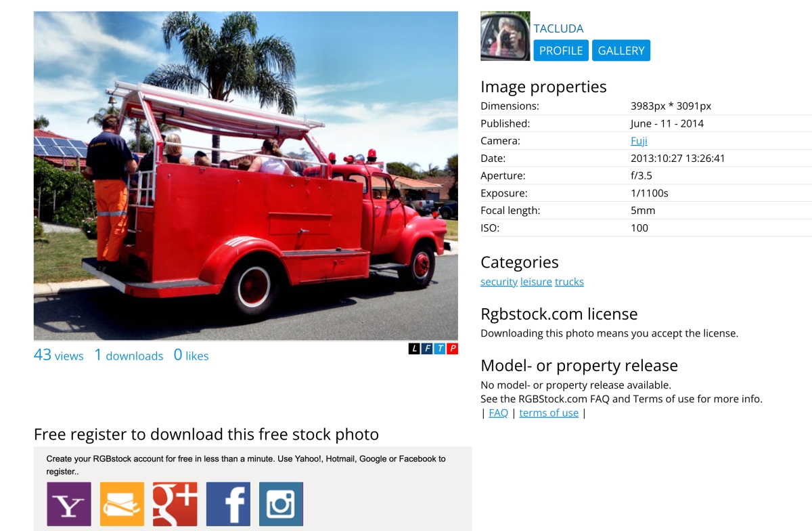Browse the security category
Image resolution: width=812 pixels, height=531 pixels.
499,282
